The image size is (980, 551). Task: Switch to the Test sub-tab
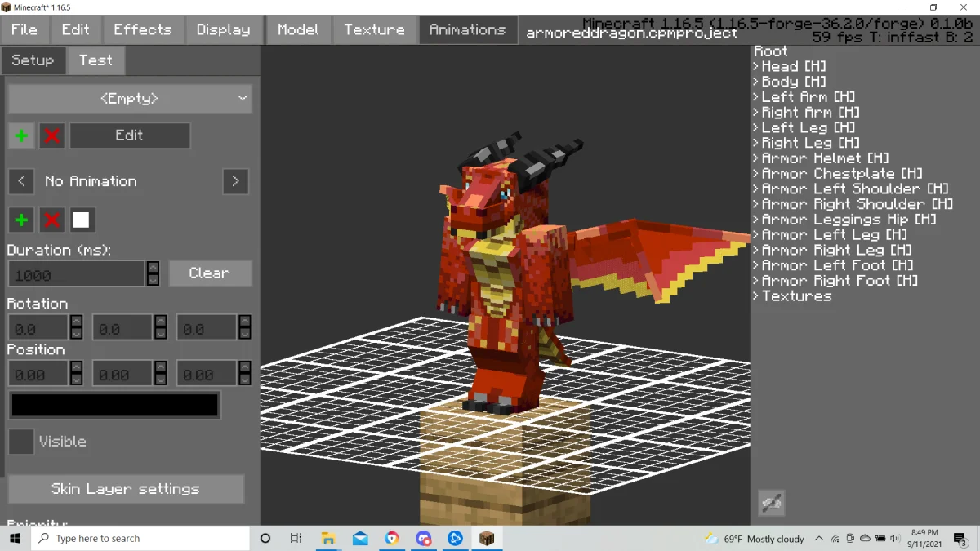pyautogui.click(x=96, y=60)
